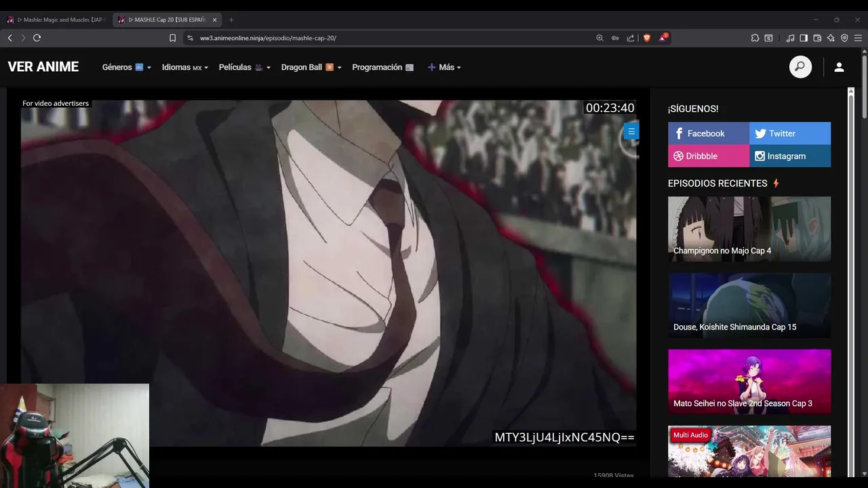Go forward to the next page
868x488 pixels.
[x=23, y=38]
